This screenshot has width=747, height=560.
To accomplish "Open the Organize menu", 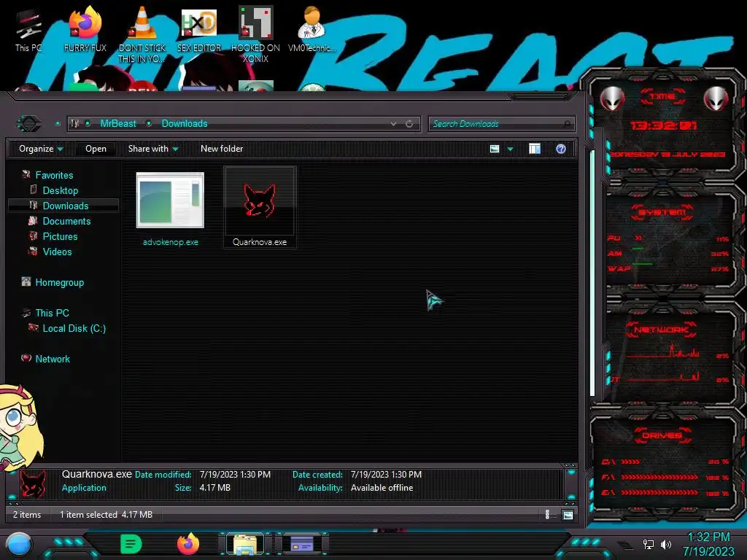I will pyautogui.click(x=41, y=149).
